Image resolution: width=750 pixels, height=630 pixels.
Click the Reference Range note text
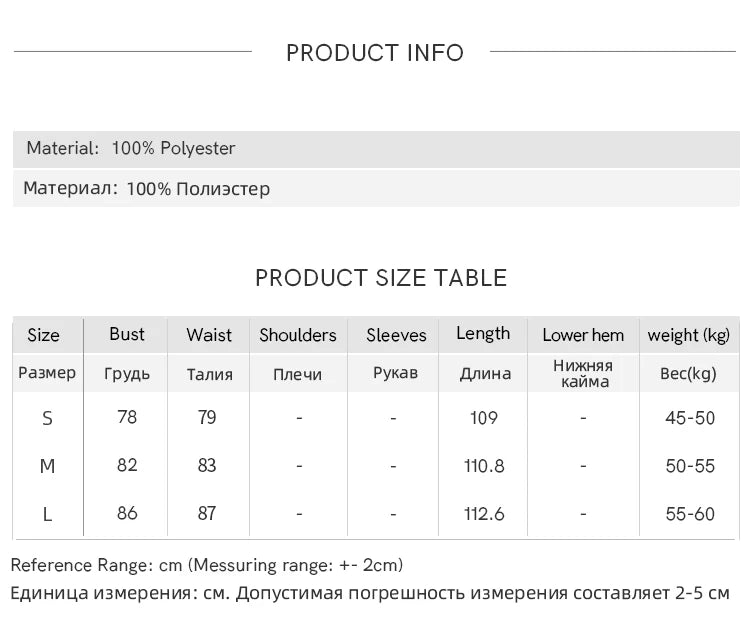pyautogui.click(x=207, y=565)
